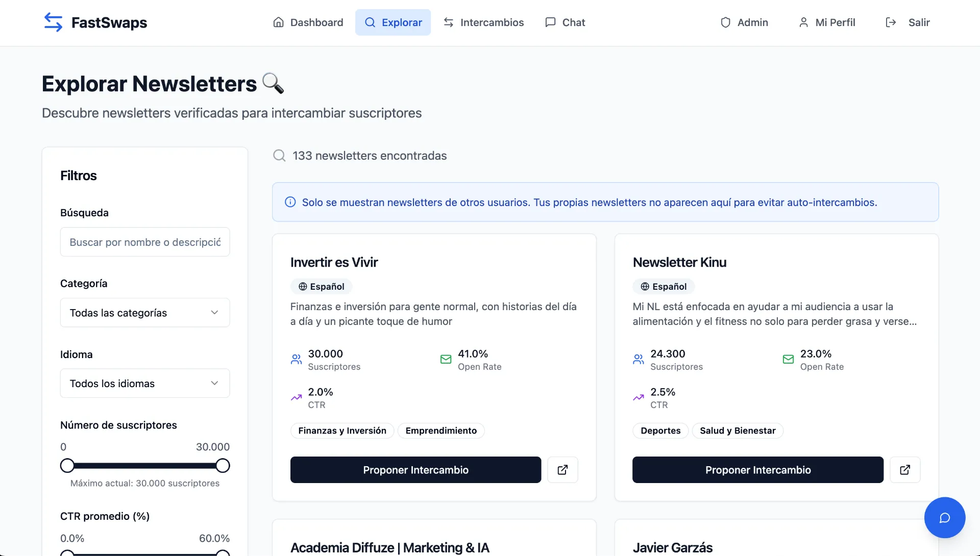The height and width of the screenshot is (556, 980).
Task: Open the Admin section
Action: click(744, 22)
